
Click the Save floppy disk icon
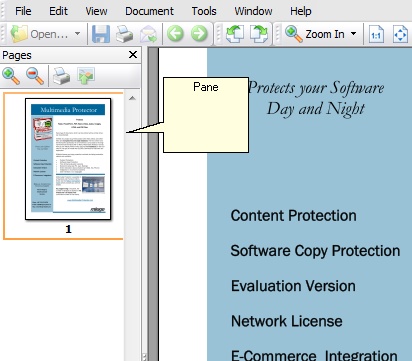(101, 34)
